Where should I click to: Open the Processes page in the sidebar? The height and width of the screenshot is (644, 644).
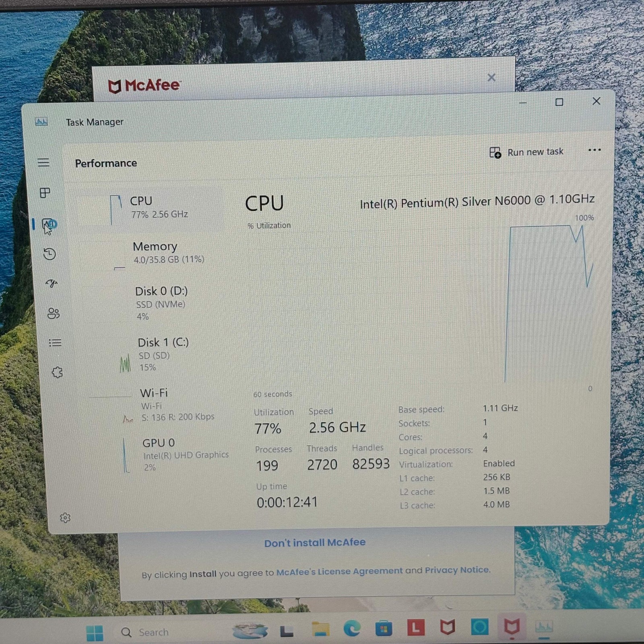pos(45,193)
